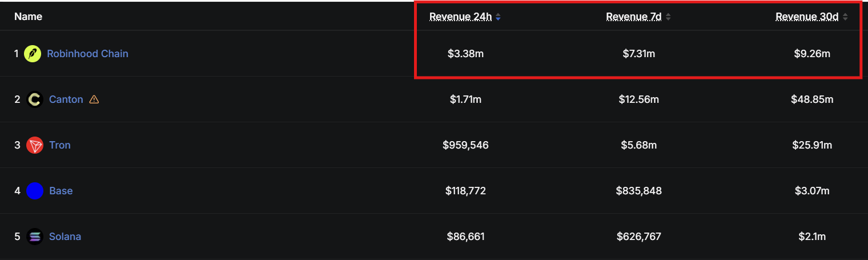
Task: Select Robinhood Chain's $9.26m 30d revenue
Action: coord(812,54)
